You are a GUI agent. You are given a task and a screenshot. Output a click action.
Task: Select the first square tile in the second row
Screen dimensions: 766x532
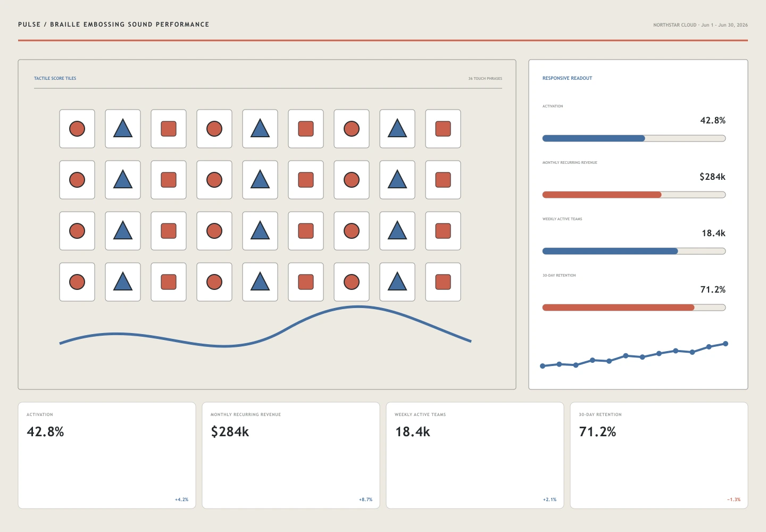tap(169, 180)
